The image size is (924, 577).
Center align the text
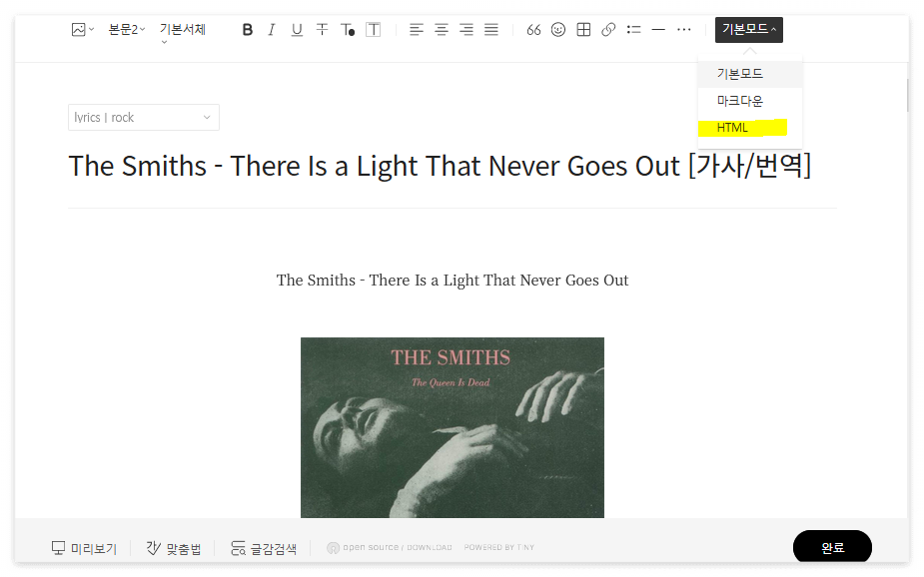coord(442,29)
